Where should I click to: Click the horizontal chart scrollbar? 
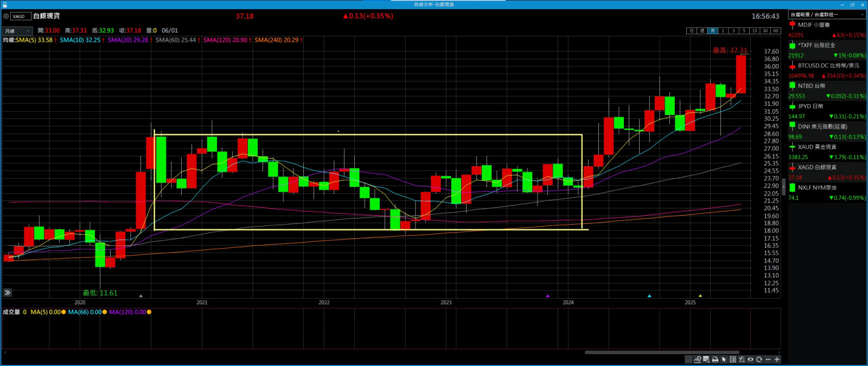pyautogui.click(x=662, y=352)
